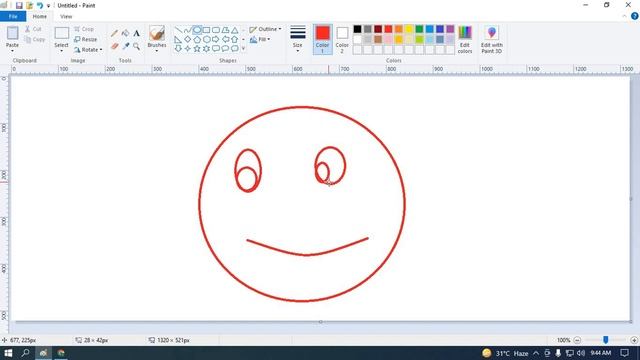This screenshot has height=360, width=640.
Task: Select the Pencil tool
Action: tap(115, 33)
